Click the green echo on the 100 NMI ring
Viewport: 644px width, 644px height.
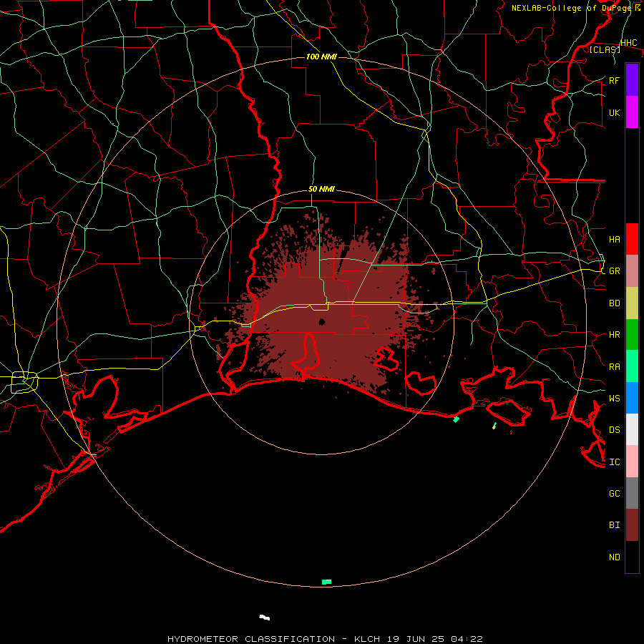(x=326, y=582)
